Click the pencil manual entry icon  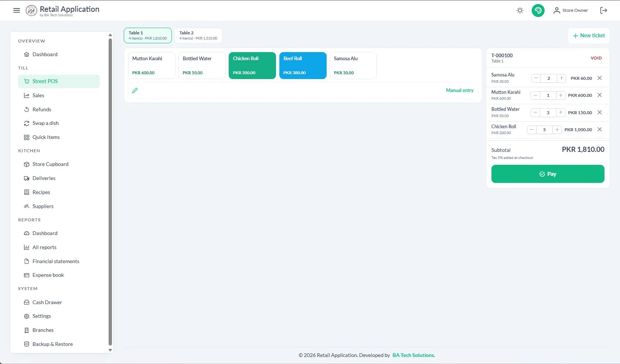pyautogui.click(x=135, y=91)
